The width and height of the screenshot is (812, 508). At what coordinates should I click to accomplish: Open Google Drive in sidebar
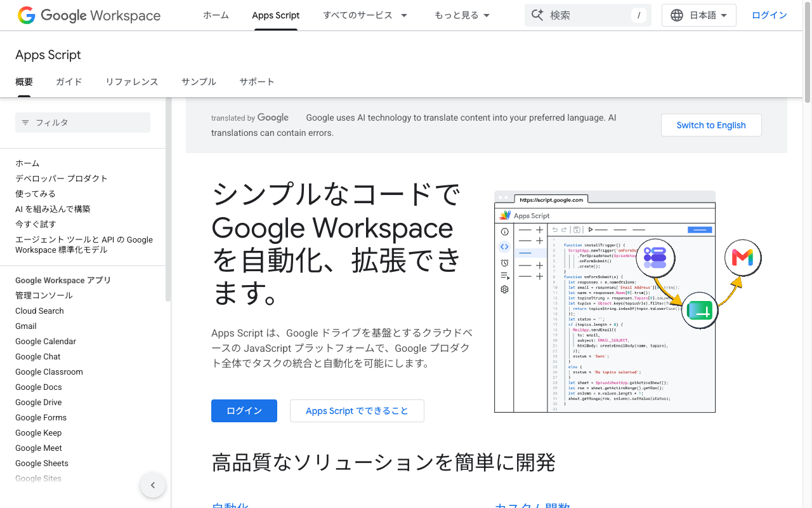click(39, 402)
